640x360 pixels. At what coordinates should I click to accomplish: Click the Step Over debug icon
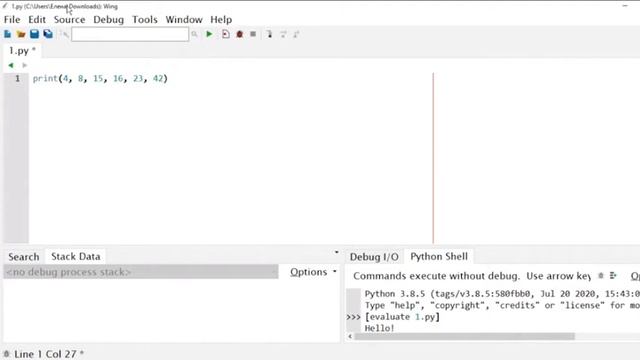[283, 34]
